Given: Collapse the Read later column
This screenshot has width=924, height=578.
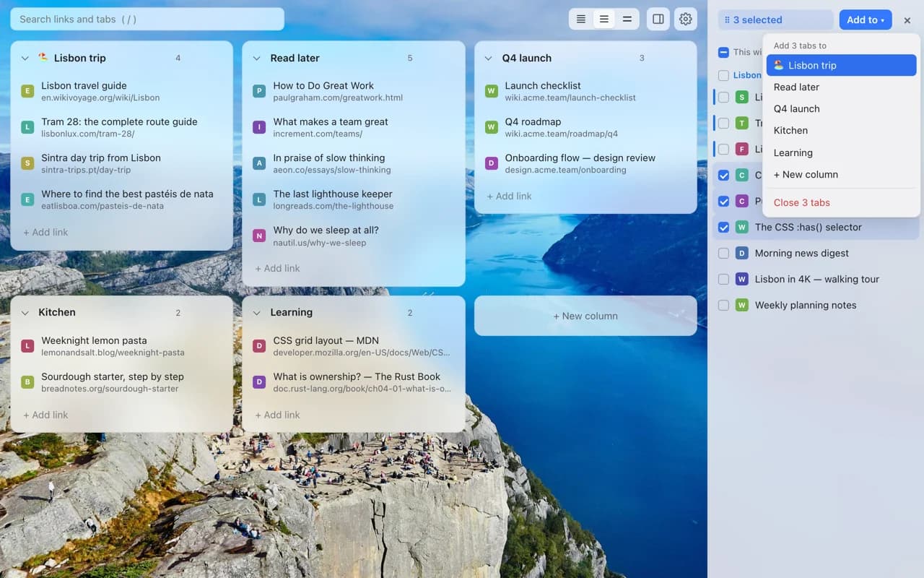Looking at the screenshot, I should [257, 59].
